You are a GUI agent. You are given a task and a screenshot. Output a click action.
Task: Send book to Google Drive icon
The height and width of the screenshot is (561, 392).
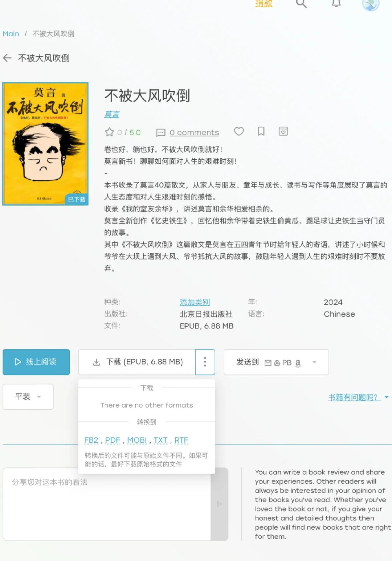click(277, 363)
